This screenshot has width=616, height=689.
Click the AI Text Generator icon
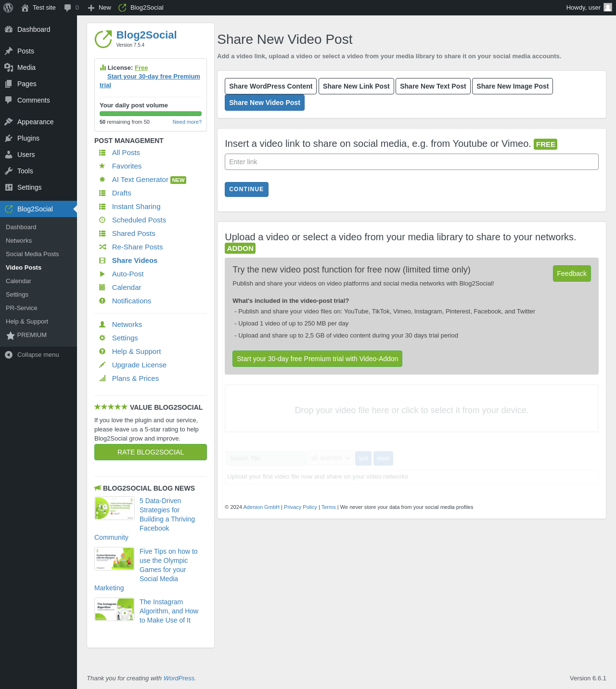tap(102, 180)
